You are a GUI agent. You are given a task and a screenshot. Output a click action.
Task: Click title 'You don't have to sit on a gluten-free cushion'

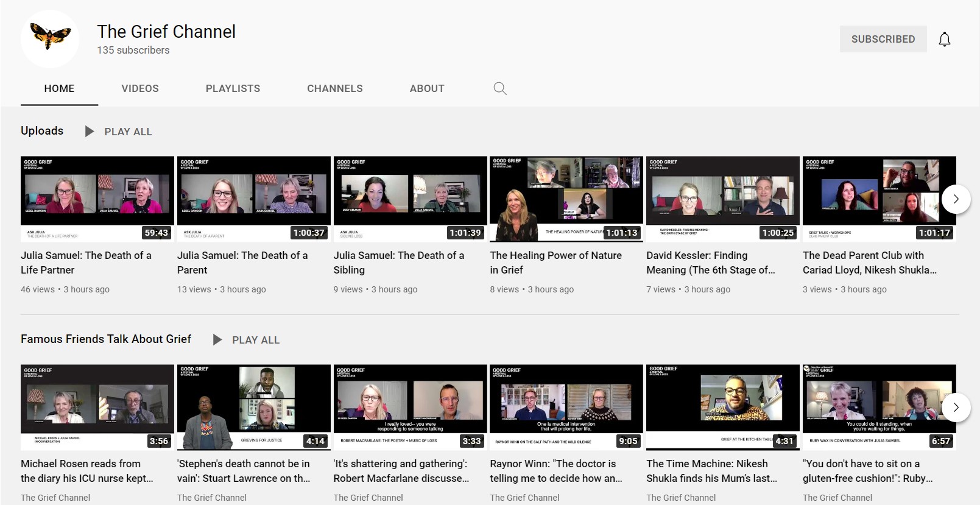[x=868, y=471]
